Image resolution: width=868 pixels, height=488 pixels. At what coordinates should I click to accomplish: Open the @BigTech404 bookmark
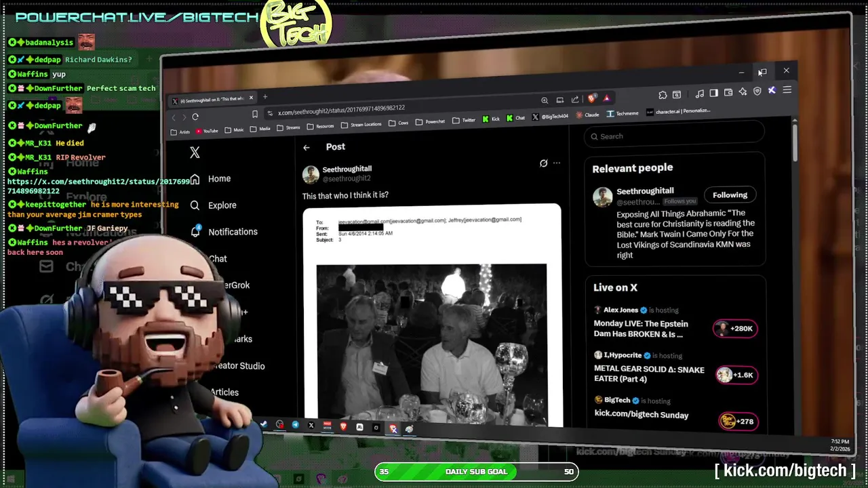click(550, 117)
